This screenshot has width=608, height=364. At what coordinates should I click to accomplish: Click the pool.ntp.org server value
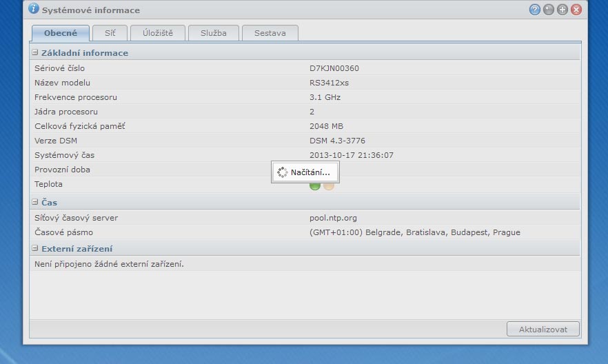pos(333,218)
